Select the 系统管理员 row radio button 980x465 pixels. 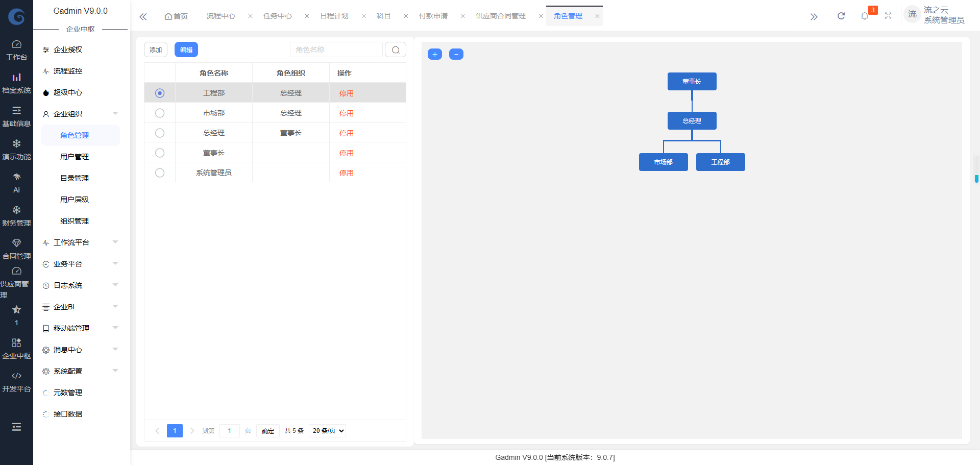click(x=159, y=173)
